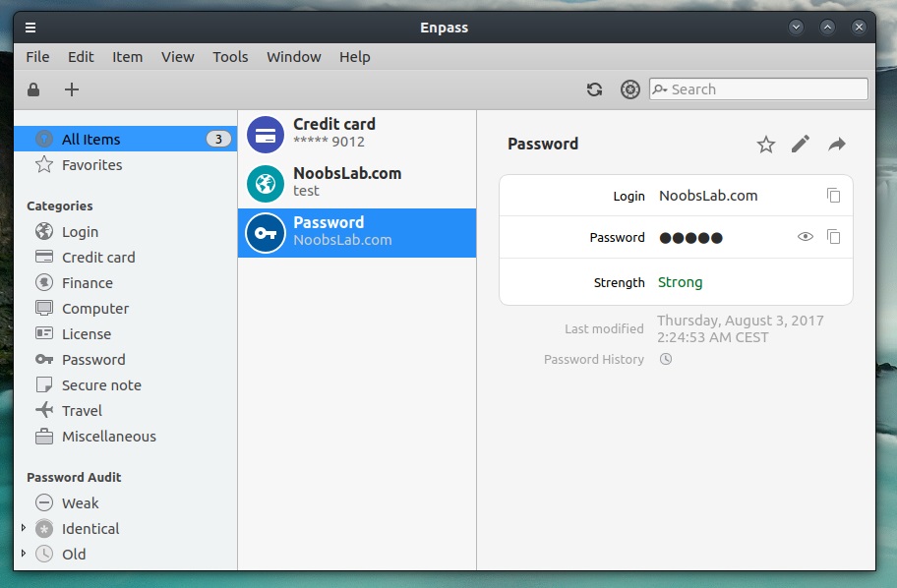
Task: Expand the Old audit arrow
Action: click(24, 554)
